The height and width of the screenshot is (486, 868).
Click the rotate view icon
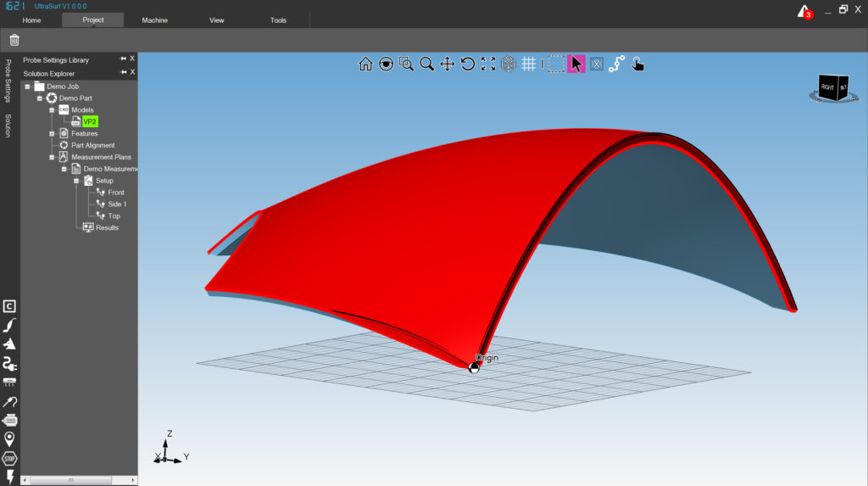(468, 64)
